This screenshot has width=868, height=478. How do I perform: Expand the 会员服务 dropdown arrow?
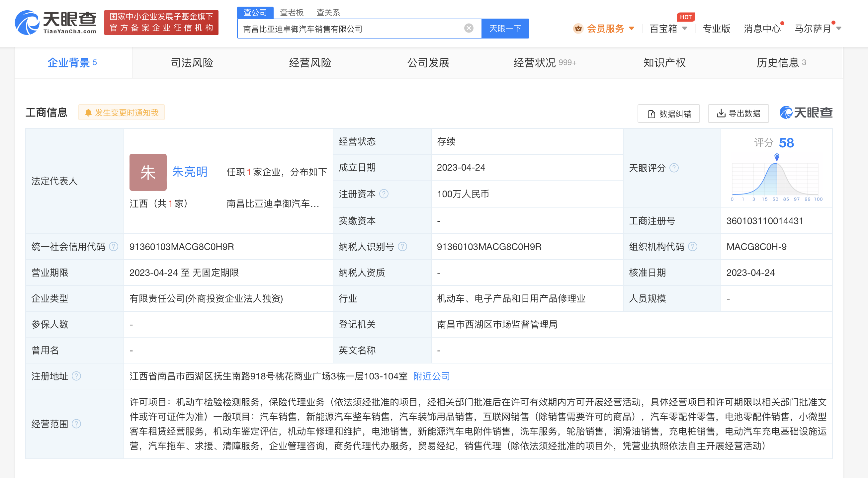[632, 29]
